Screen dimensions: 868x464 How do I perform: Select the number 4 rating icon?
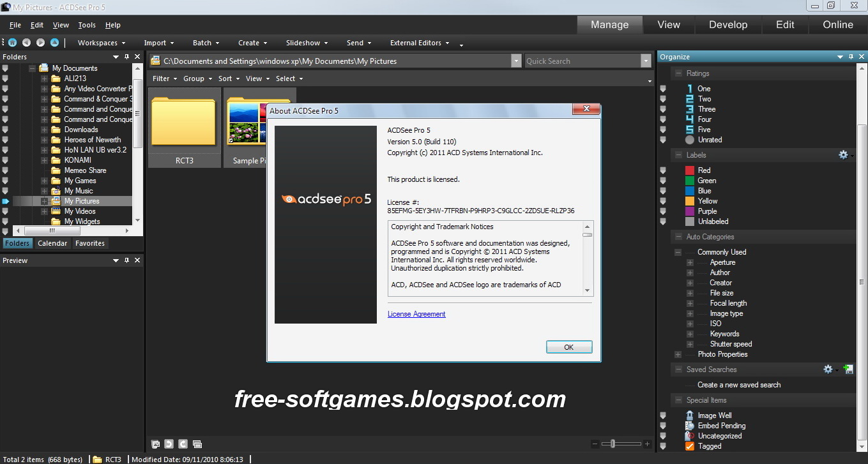tap(690, 119)
